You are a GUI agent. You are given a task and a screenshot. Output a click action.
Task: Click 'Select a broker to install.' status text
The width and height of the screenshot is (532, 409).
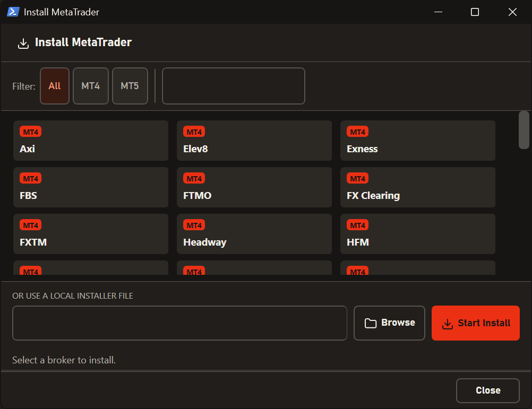click(x=64, y=360)
